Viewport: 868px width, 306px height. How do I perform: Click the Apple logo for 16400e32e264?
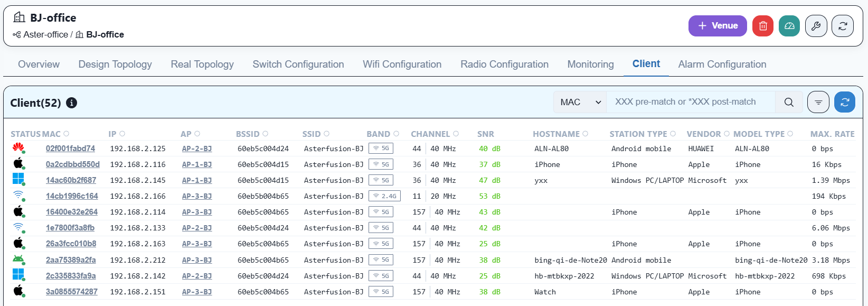pos(18,211)
